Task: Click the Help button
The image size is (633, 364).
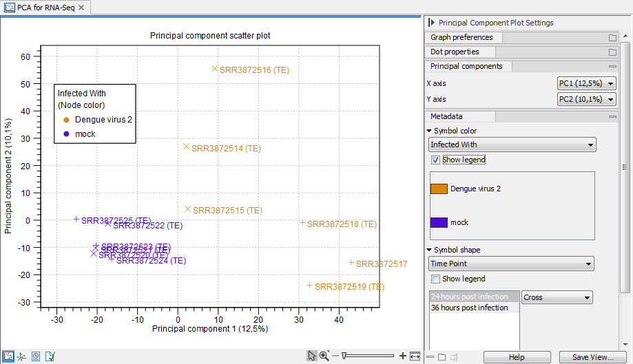Action: [x=516, y=357]
